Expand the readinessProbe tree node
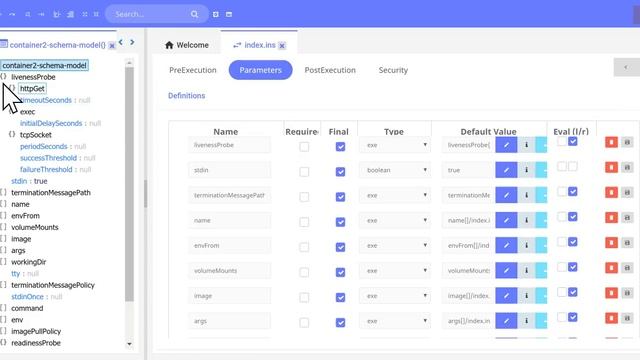Viewport: 640px width, 360px height. point(3,342)
